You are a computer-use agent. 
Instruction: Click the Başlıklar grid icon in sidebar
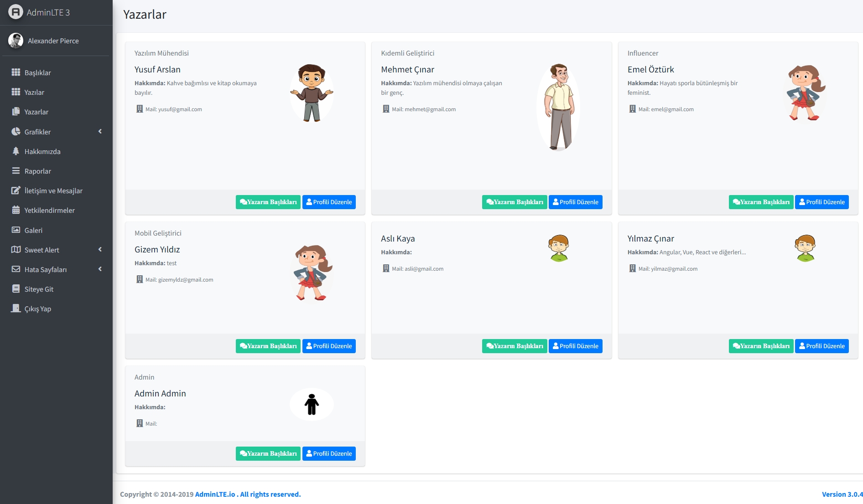pyautogui.click(x=16, y=72)
